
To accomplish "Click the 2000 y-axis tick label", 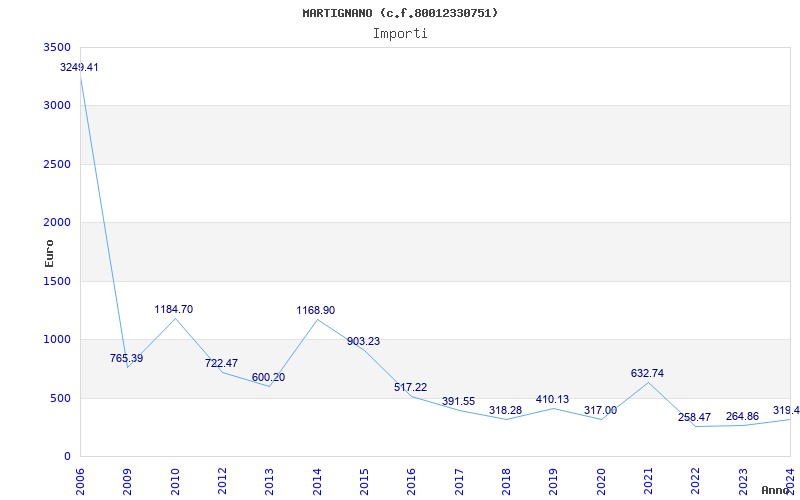I will (57, 222).
